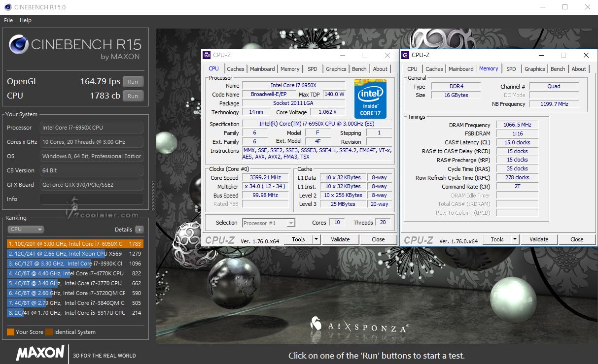Click the title bar icon of the CPU-Z window showing Memory timings
Viewport: 598px width, 364px height.
406,55
